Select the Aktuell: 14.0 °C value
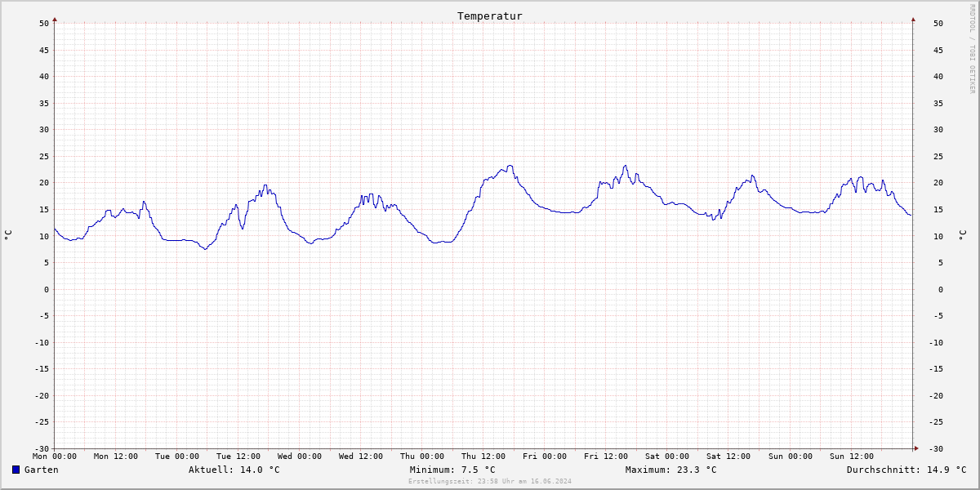 pyautogui.click(x=234, y=470)
